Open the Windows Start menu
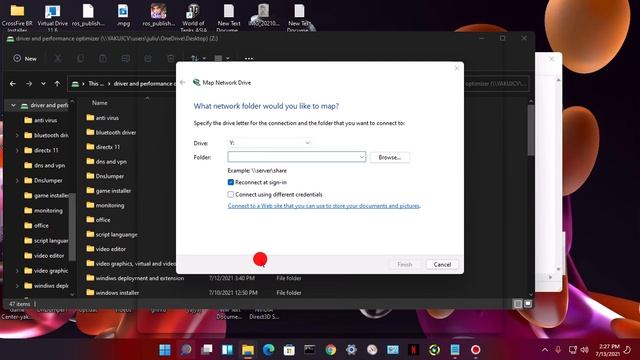Viewport: 640px width, 360px height. tap(165, 350)
